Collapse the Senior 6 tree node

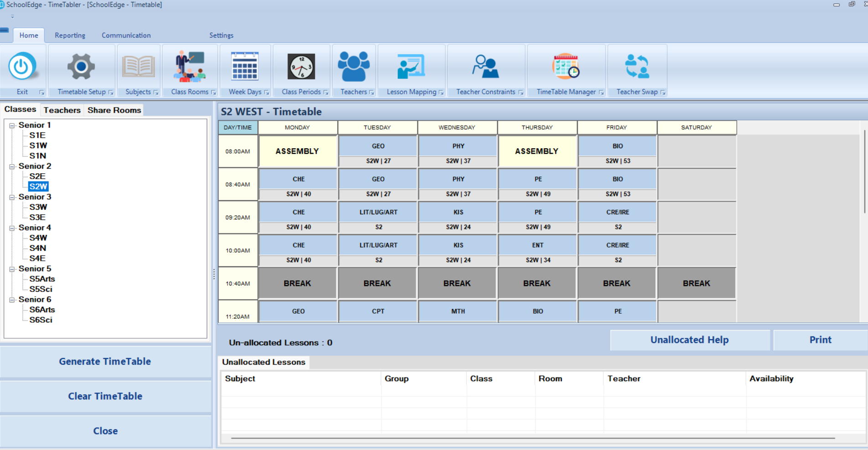coord(12,300)
